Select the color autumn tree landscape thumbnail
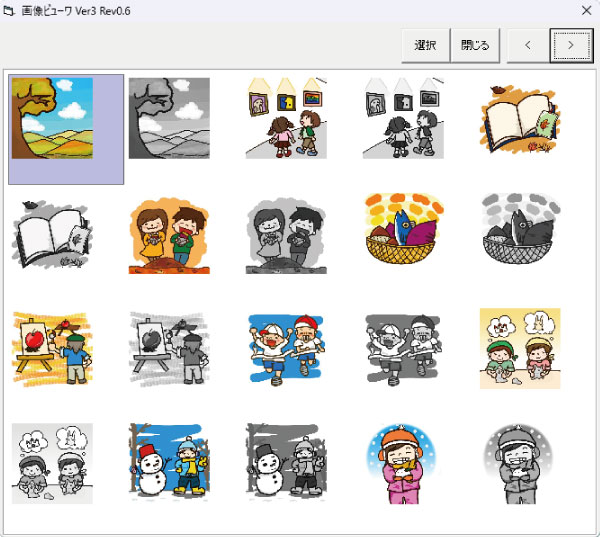 (52, 118)
